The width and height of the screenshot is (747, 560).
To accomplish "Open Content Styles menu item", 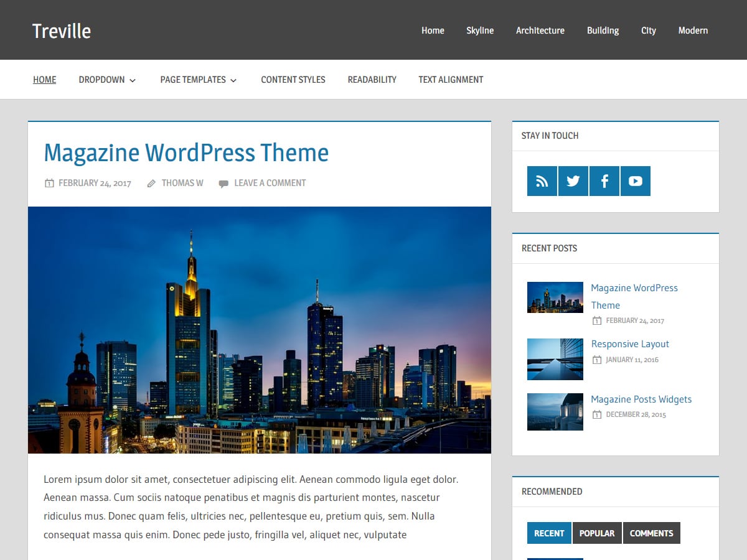I will click(293, 80).
